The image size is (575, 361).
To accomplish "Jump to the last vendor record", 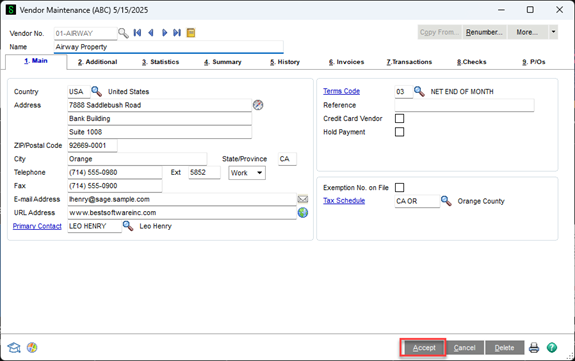I will click(x=177, y=33).
